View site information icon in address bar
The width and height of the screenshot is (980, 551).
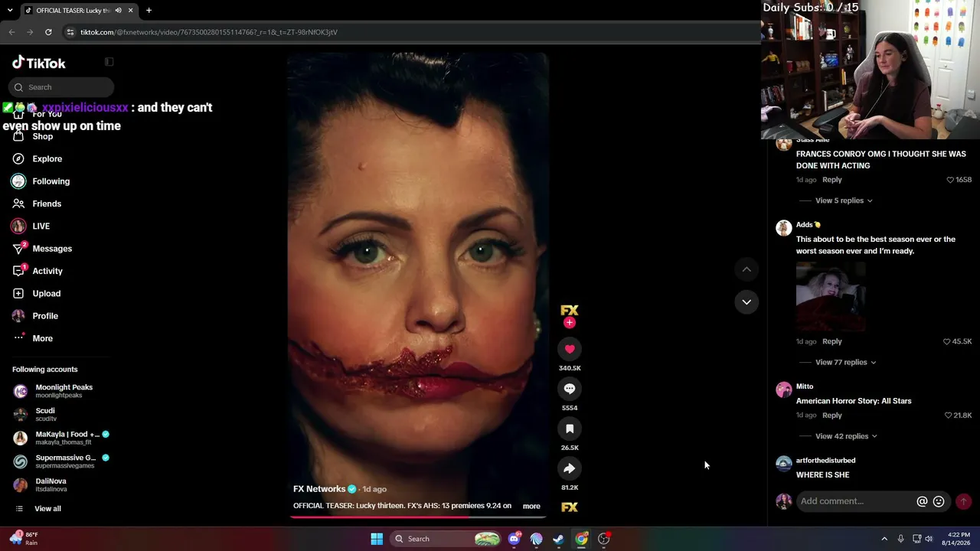click(x=70, y=32)
